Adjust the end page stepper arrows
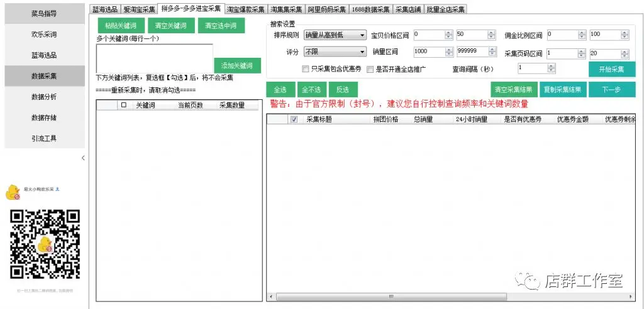Image resolution: width=644 pixels, height=309 pixels. point(625,54)
